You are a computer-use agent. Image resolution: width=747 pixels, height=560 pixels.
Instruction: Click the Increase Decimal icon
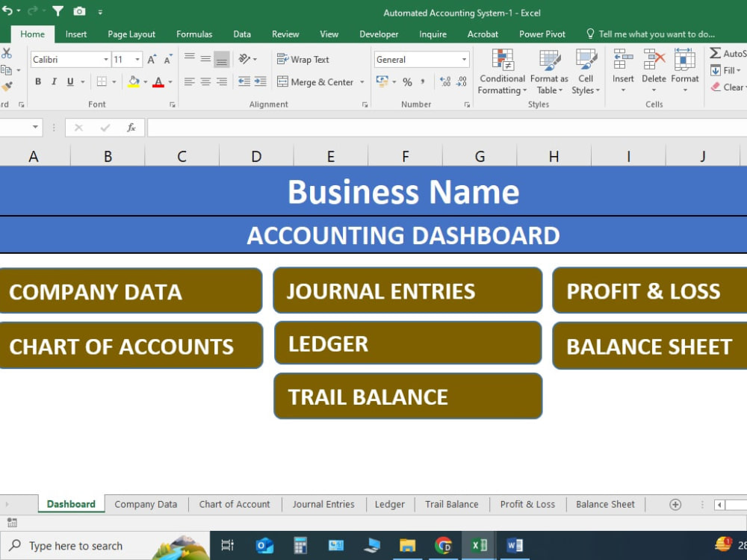pyautogui.click(x=445, y=82)
